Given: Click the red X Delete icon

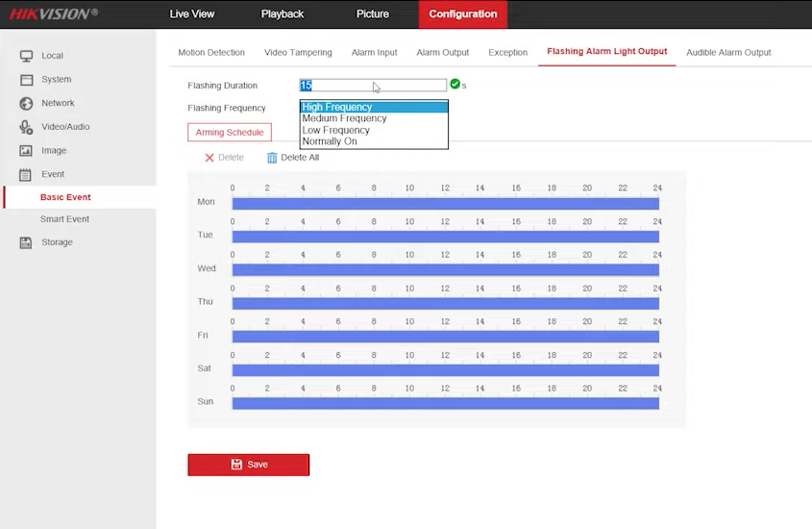Looking at the screenshot, I should pyautogui.click(x=209, y=158).
